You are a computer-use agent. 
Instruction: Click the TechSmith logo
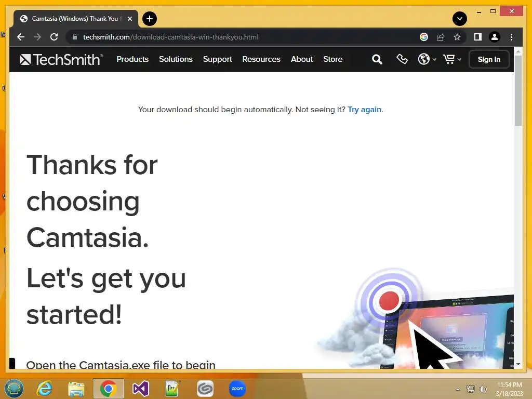(x=61, y=59)
